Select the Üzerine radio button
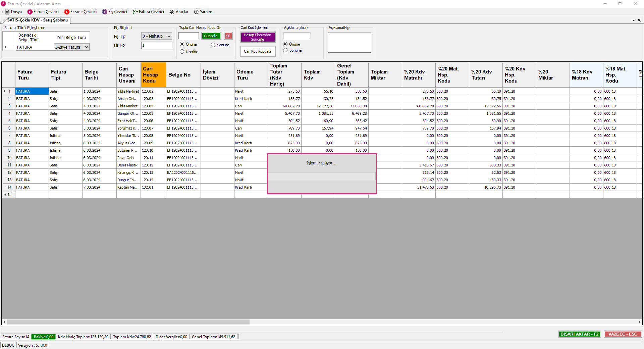Screen dimensions: 644x349 pos(182,52)
